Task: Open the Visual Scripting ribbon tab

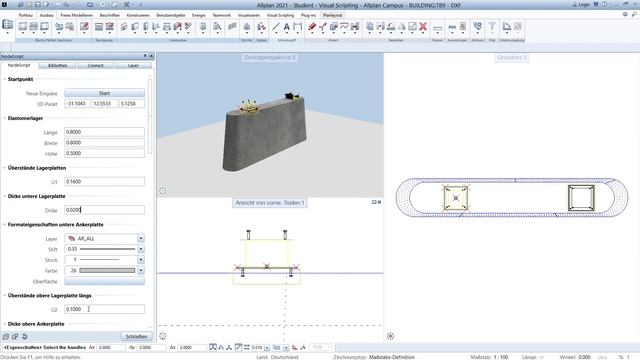Action: coord(280,15)
